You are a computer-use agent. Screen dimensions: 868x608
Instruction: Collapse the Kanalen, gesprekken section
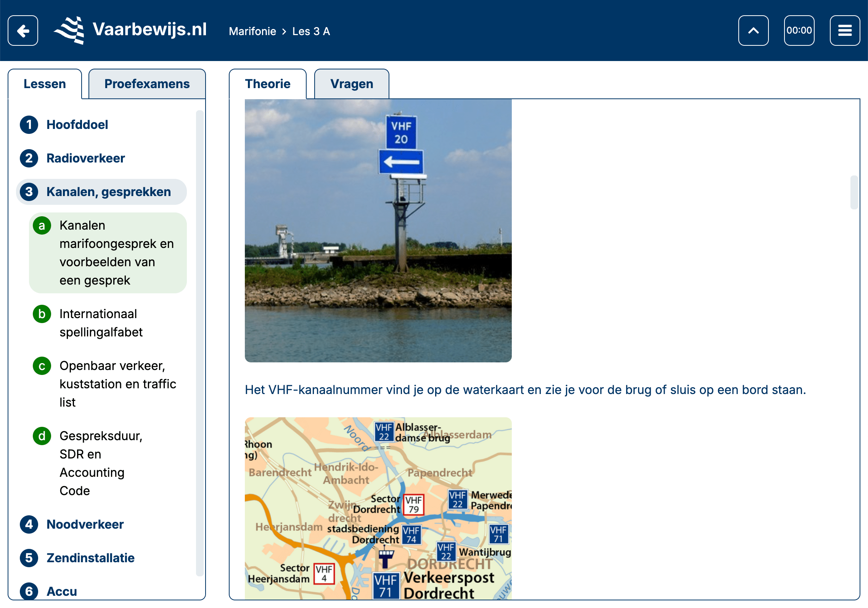(108, 192)
